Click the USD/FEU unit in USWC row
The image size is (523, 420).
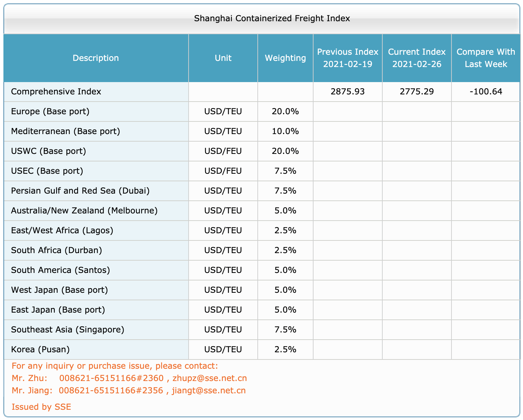[223, 151]
